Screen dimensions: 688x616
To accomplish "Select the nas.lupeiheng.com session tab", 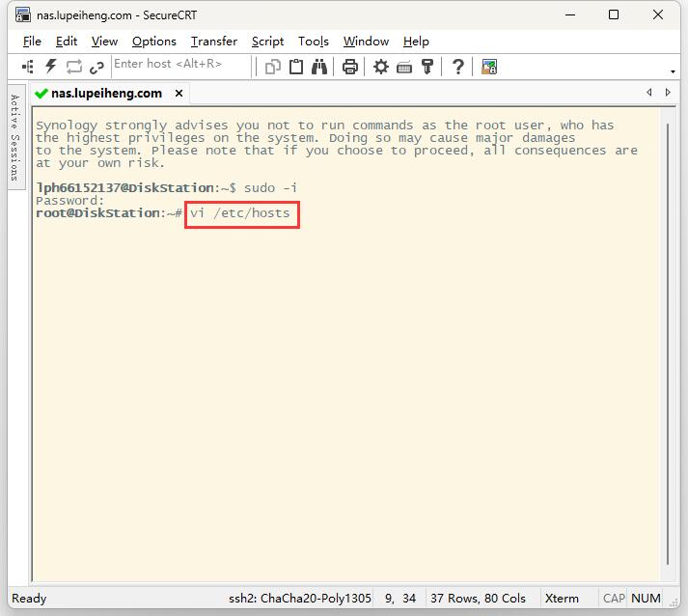I will click(x=105, y=94).
